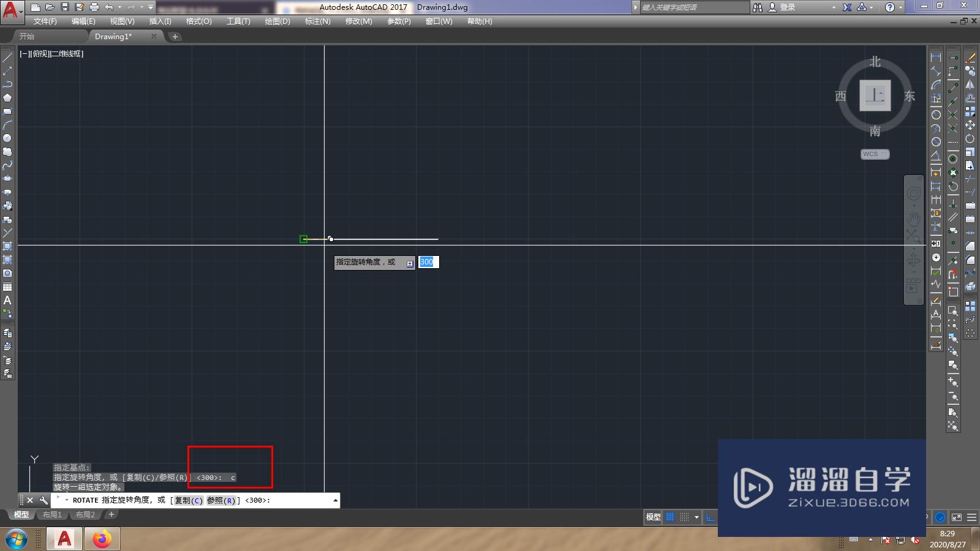Toggle clean screen icon in status bar
The height and width of the screenshot is (551, 980).
click(x=957, y=517)
